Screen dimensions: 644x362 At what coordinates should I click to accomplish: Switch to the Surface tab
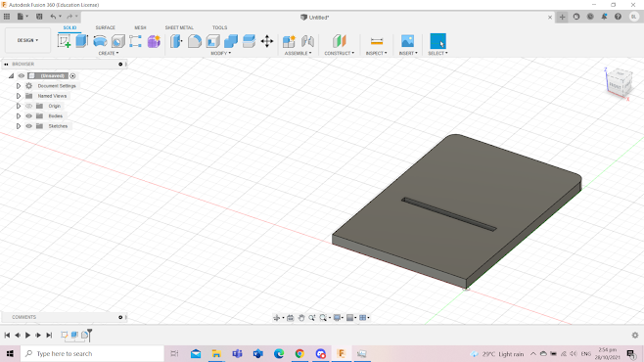pos(105,27)
